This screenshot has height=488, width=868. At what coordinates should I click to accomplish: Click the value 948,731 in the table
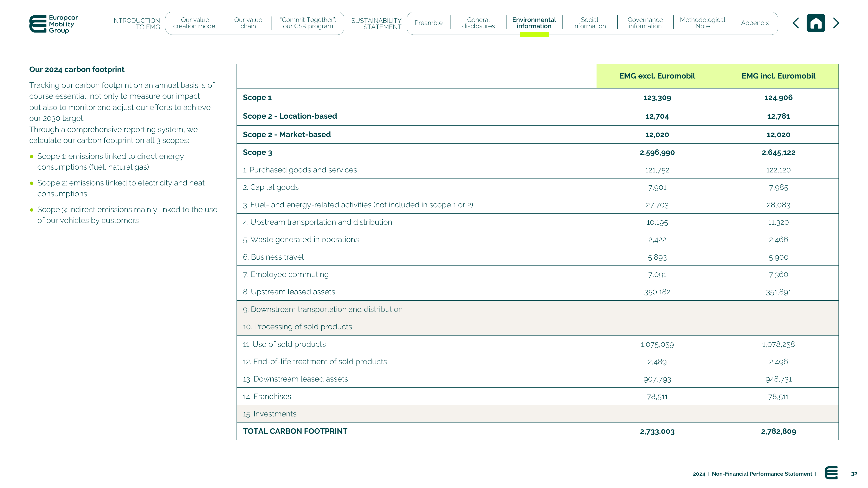[x=778, y=379]
